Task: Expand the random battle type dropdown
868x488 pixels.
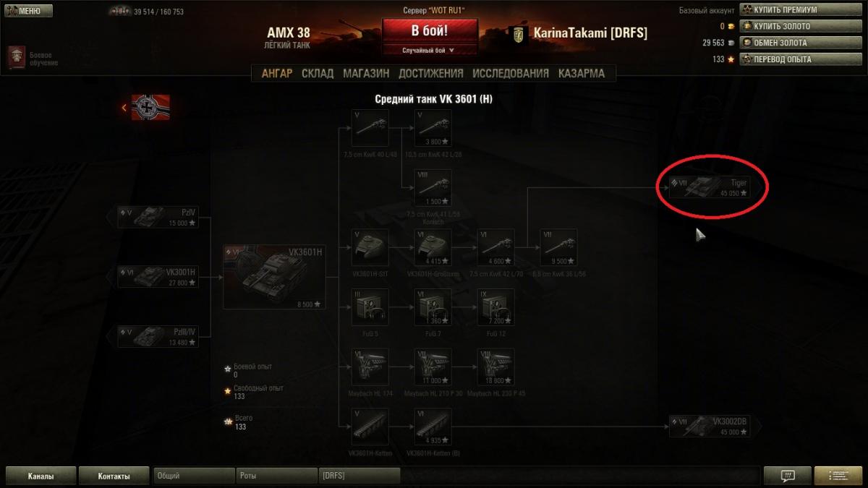Action: click(x=429, y=51)
